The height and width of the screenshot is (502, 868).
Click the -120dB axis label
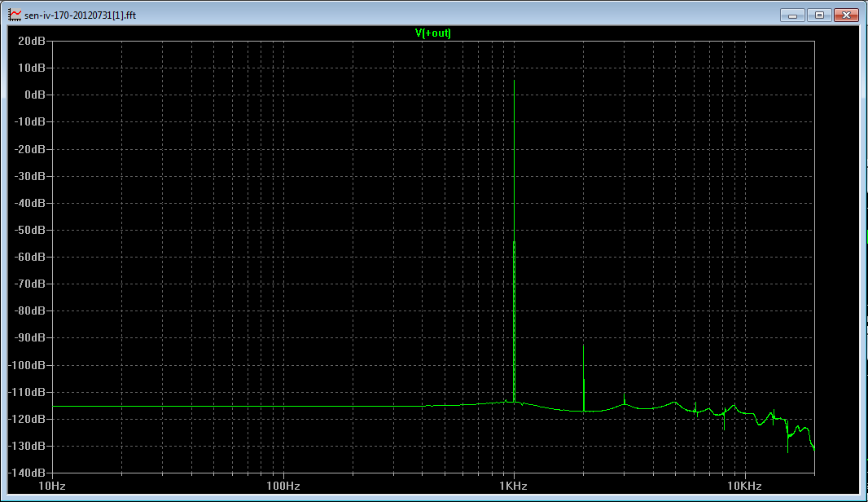coord(27,419)
